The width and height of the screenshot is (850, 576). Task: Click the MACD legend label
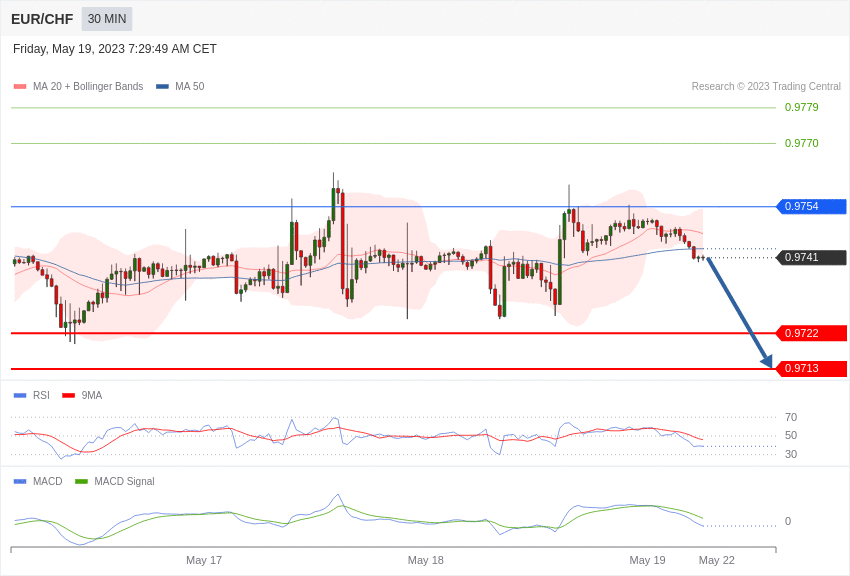[48, 481]
